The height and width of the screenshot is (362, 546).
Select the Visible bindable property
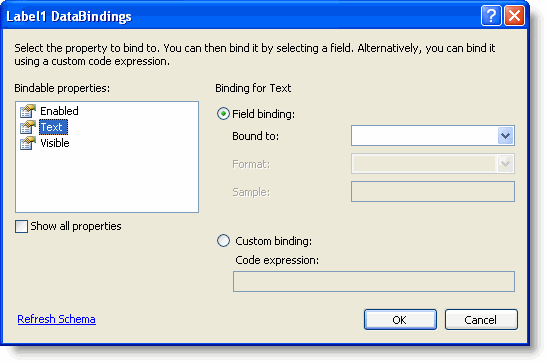[55, 143]
